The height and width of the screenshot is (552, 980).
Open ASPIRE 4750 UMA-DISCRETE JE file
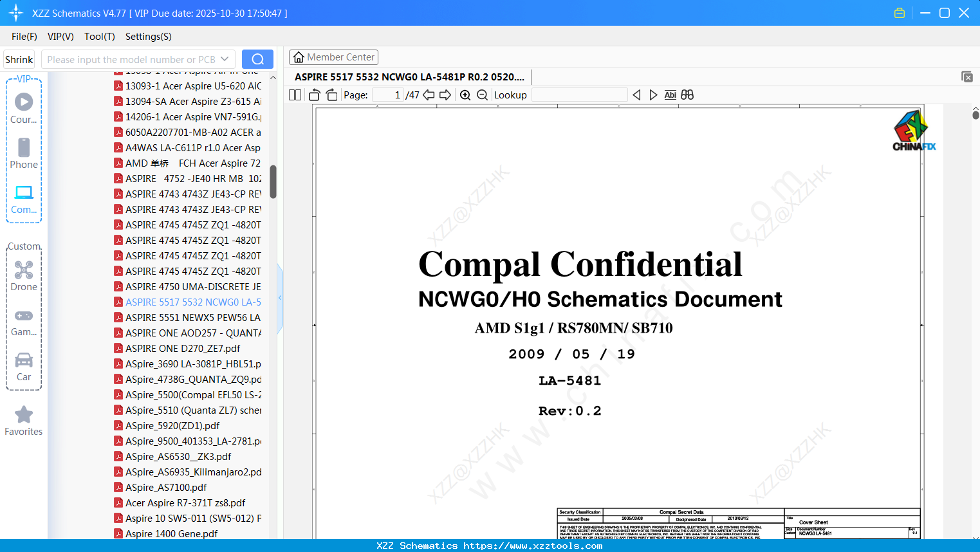click(x=188, y=286)
